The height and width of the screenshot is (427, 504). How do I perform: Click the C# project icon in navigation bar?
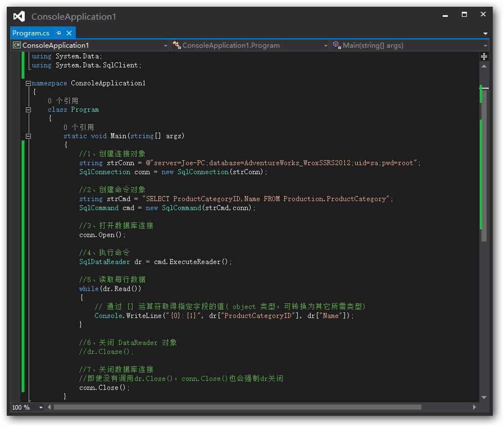[x=16, y=45]
